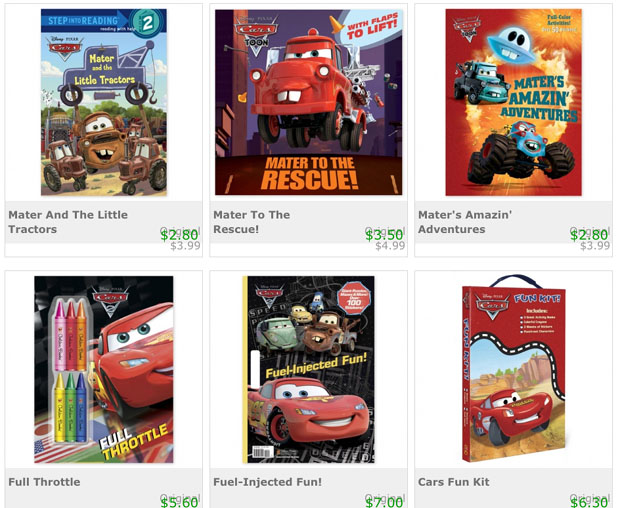Click the $6.30 price for Cars Fun Kit
The image size is (620, 508).
click(x=589, y=502)
